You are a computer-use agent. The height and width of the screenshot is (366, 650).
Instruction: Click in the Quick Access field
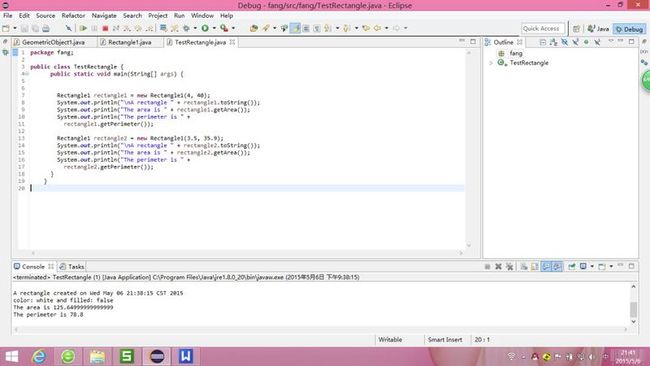[x=543, y=29]
